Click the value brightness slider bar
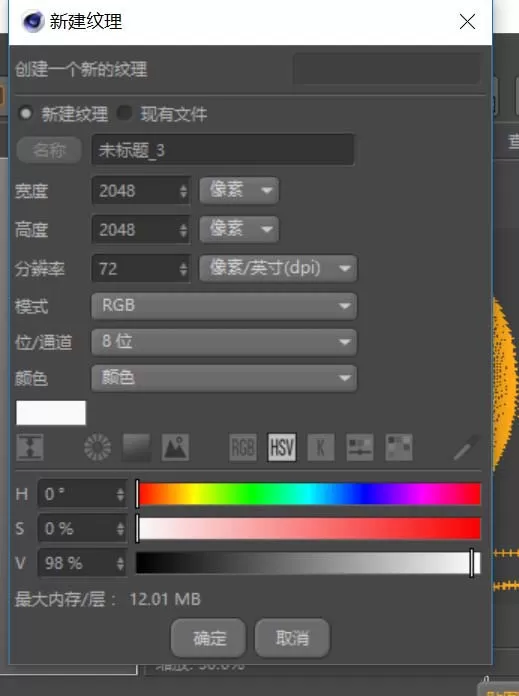This screenshot has width=519, height=696. (309, 563)
